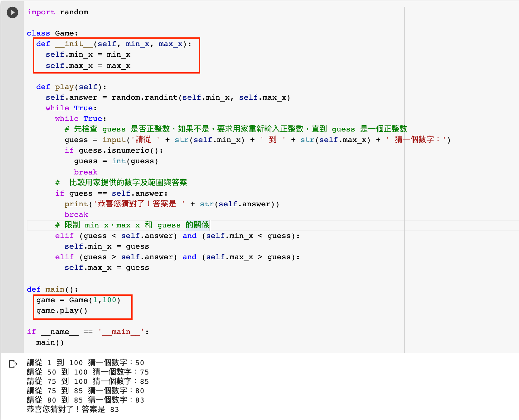
Task: Click the 'guess = int(guess)' line
Action: [x=116, y=161]
